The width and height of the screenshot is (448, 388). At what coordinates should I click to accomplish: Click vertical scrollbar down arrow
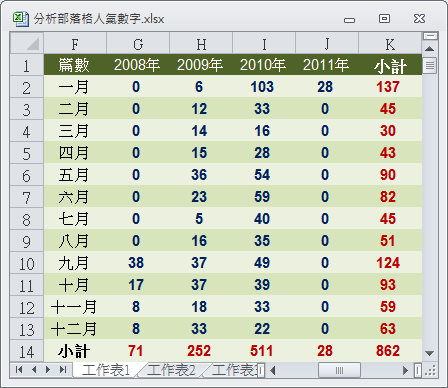click(430, 353)
